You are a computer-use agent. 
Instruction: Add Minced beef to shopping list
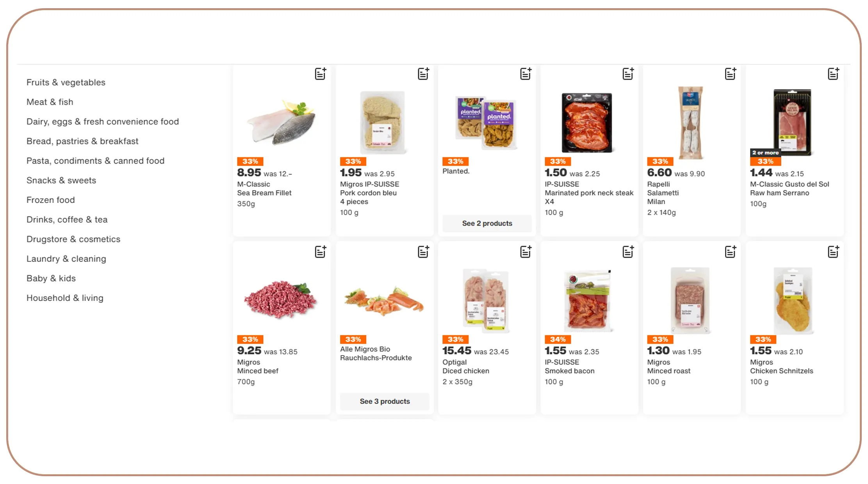click(x=320, y=252)
